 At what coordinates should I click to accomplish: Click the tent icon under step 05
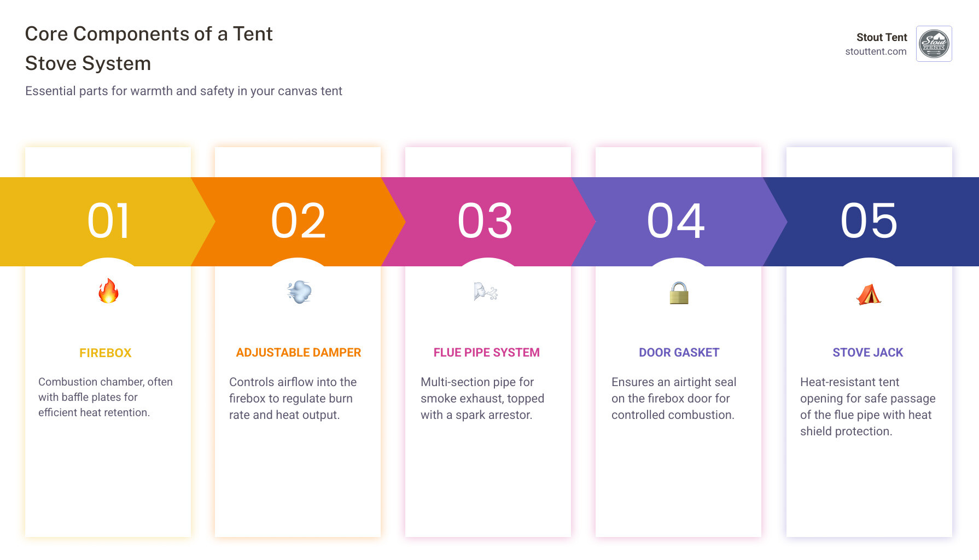[869, 294]
